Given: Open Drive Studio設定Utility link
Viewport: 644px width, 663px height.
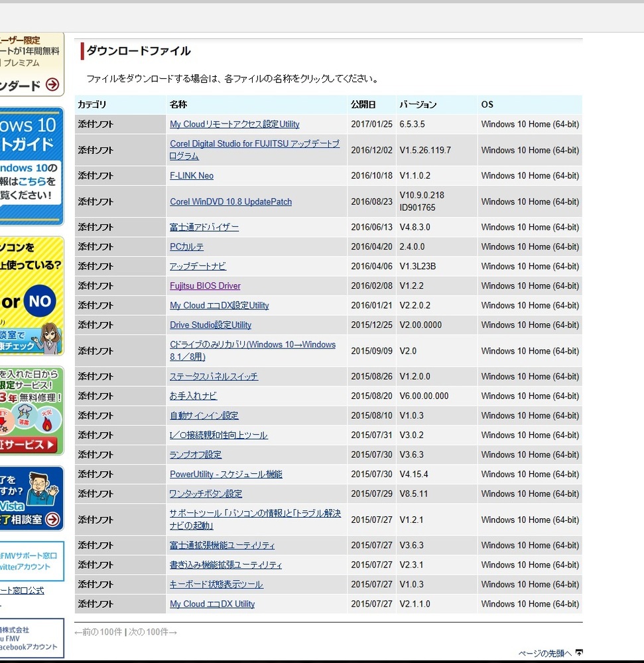Looking at the screenshot, I should (x=210, y=325).
